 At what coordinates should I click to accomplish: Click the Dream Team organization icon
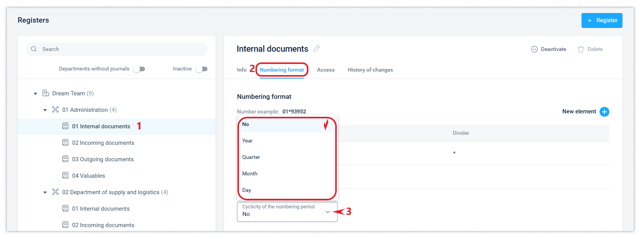(x=46, y=93)
